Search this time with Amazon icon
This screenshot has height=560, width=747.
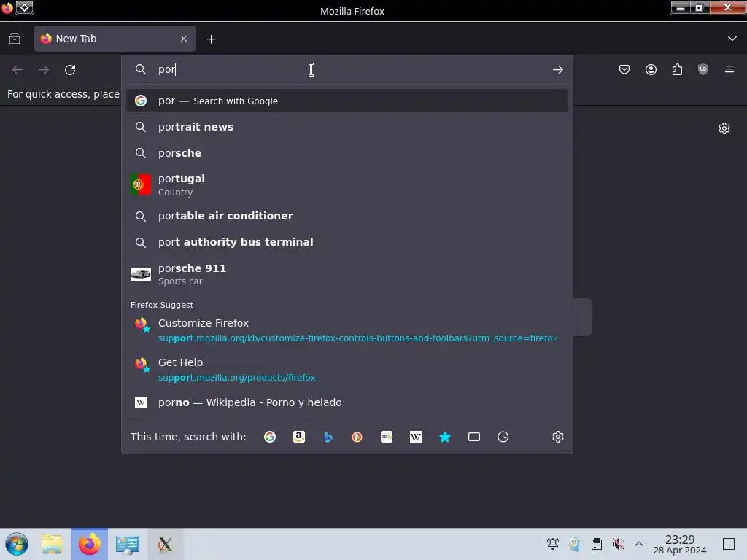pyautogui.click(x=298, y=437)
